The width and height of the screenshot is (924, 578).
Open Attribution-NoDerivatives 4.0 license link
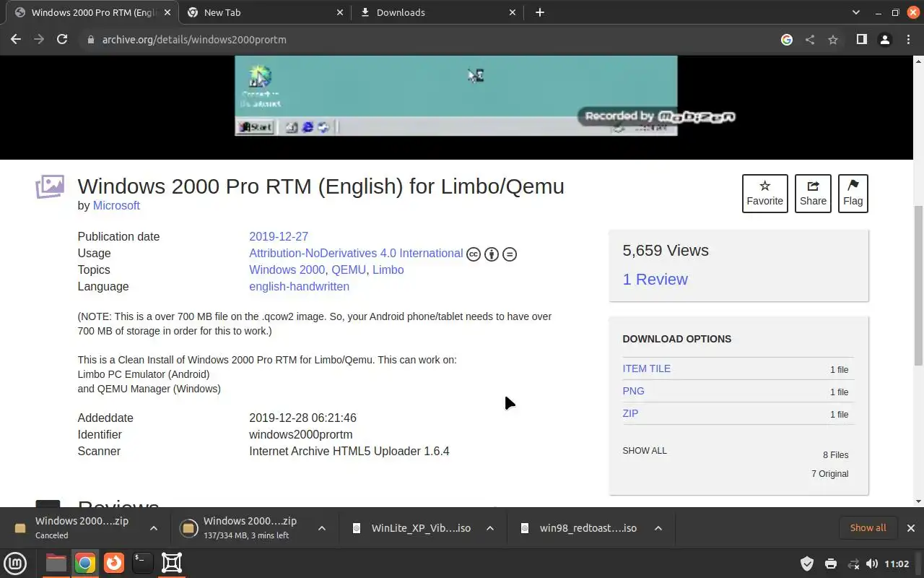click(x=356, y=253)
